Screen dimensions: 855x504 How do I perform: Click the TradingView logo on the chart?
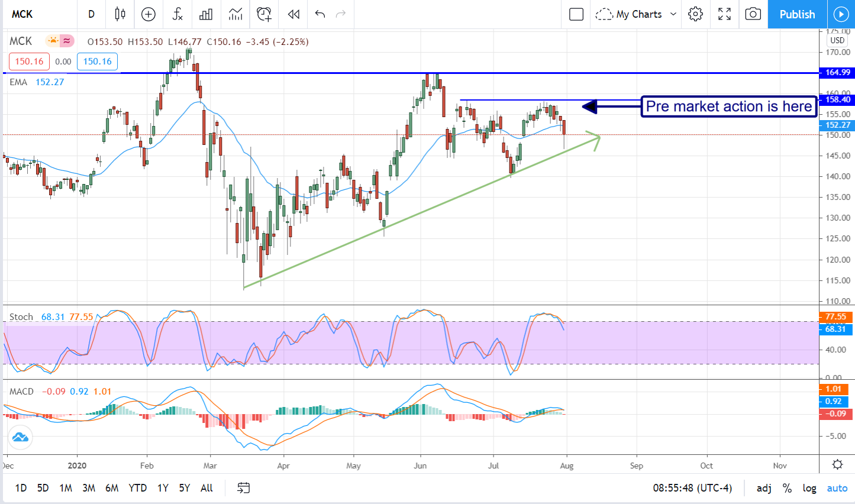tap(20, 437)
